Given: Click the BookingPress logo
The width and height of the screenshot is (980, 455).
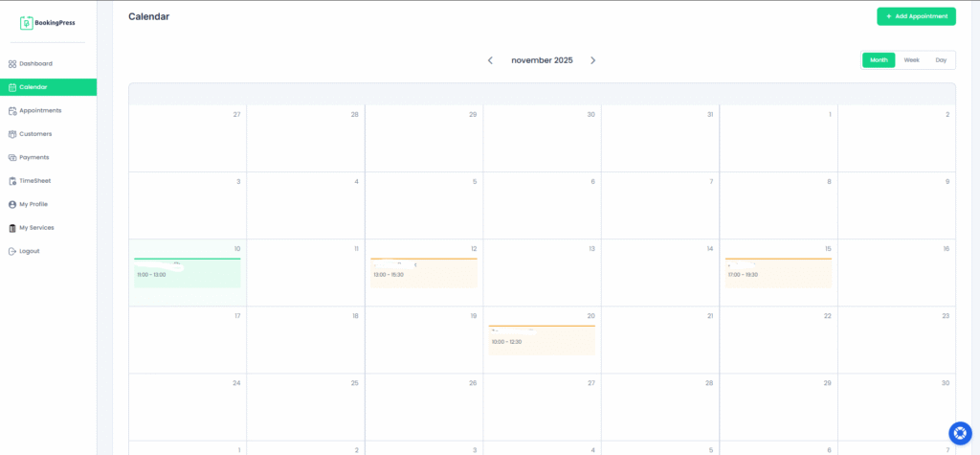Looking at the screenshot, I should tap(48, 22).
